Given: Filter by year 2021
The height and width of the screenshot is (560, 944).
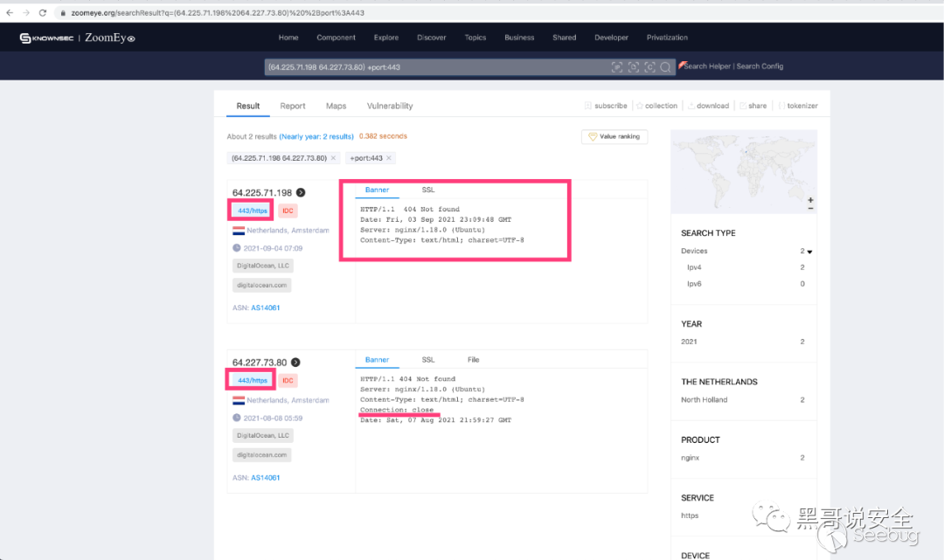Looking at the screenshot, I should [x=689, y=342].
